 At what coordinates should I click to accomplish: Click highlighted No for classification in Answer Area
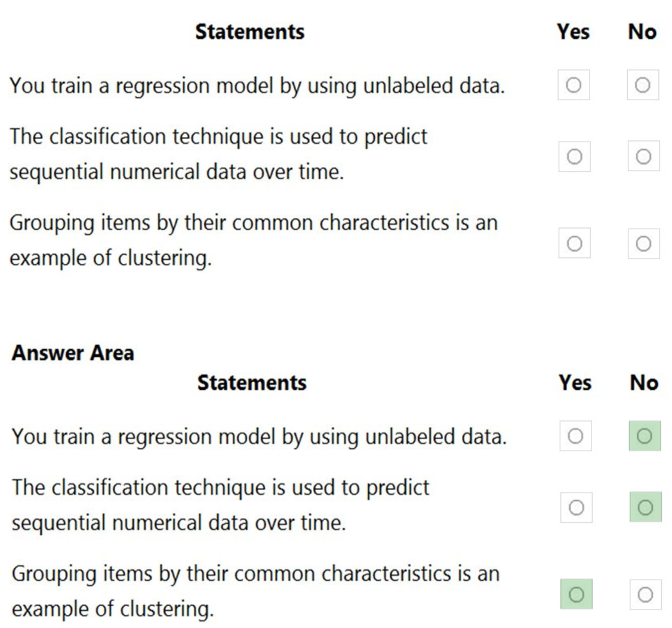pyautogui.click(x=645, y=507)
